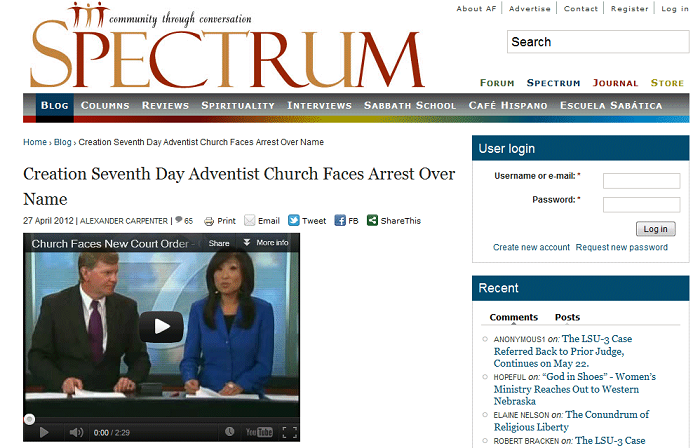Switch to the Posts tab
The image size is (700, 448).
click(x=567, y=317)
